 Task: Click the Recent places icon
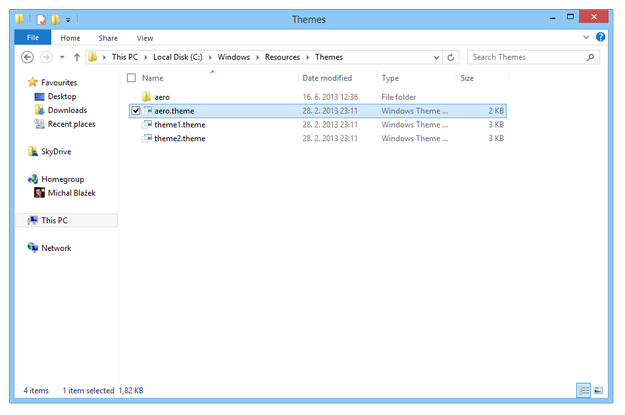point(39,124)
